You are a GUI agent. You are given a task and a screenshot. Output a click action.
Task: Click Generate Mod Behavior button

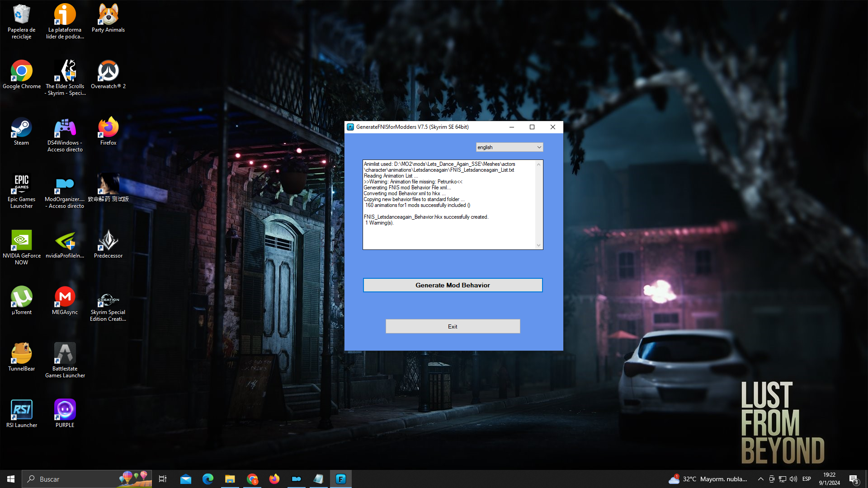pyautogui.click(x=453, y=285)
